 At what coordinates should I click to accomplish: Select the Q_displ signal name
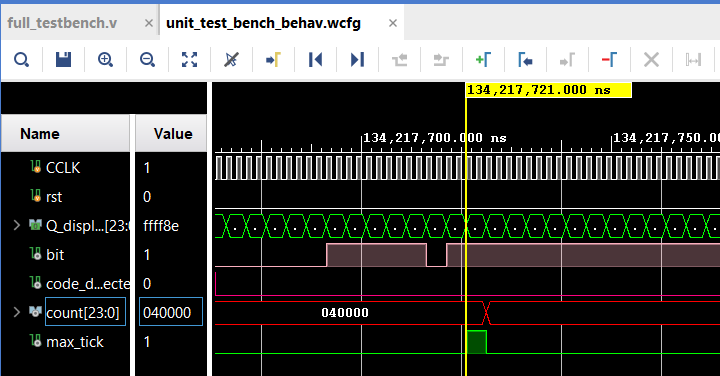coord(88,226)
